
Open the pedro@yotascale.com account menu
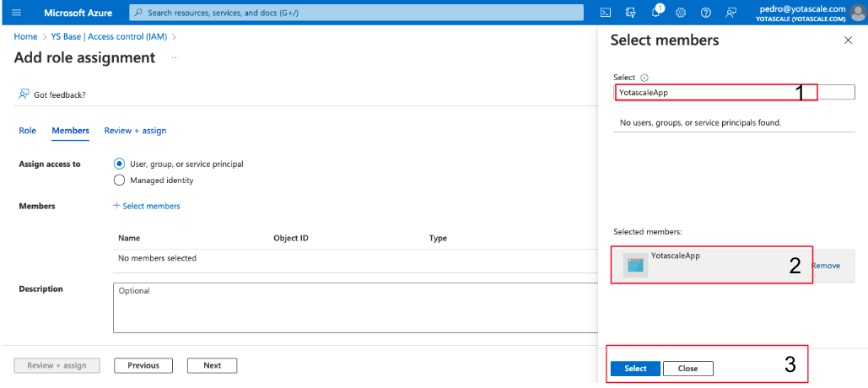tap(808, 13)
